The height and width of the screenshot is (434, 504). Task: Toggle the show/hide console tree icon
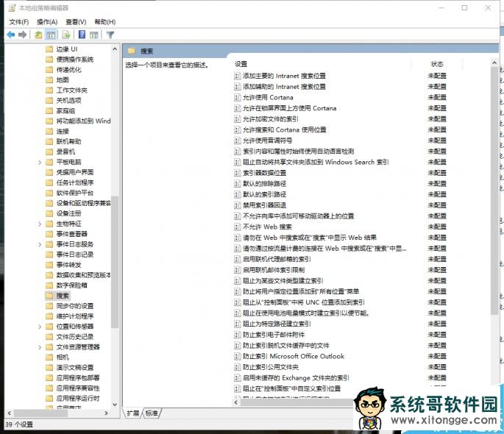click(x=52, y=35)
